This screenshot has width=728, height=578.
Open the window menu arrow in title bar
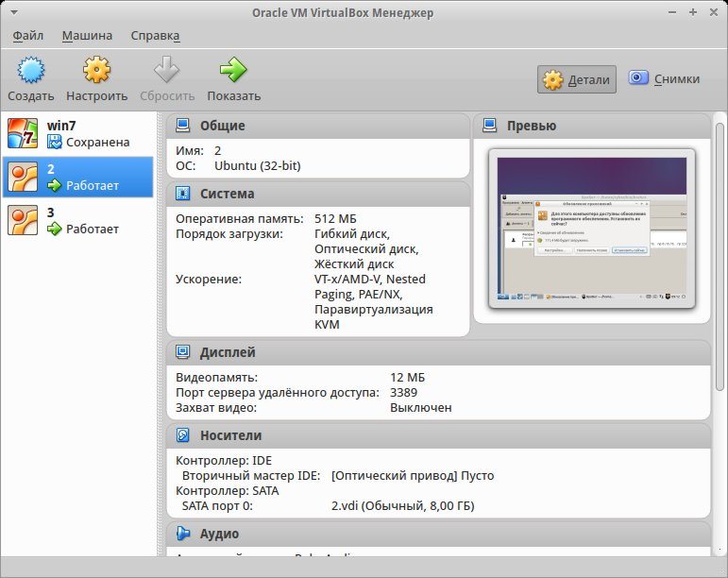[x=14, y=12]
